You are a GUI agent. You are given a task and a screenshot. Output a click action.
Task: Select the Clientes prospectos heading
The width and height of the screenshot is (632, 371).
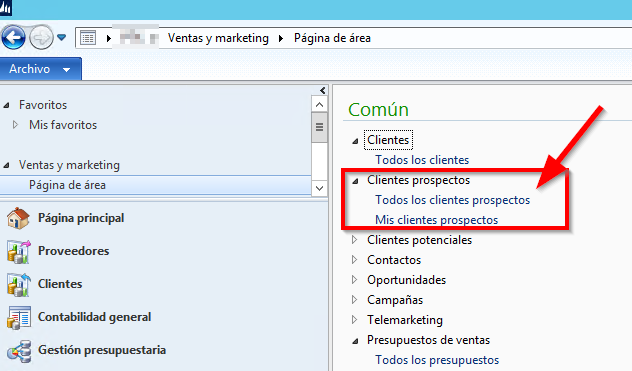(x=418, y=180)
